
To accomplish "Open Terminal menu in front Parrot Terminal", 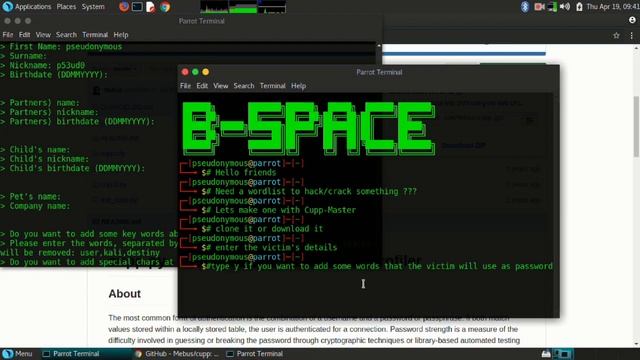I will click(x=273, y=86).
